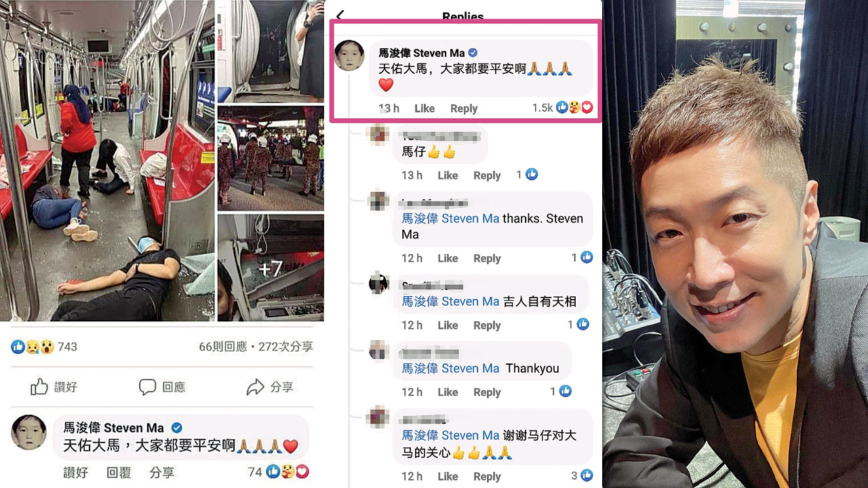Open the 66則回應 comments count

pos(222,346)
